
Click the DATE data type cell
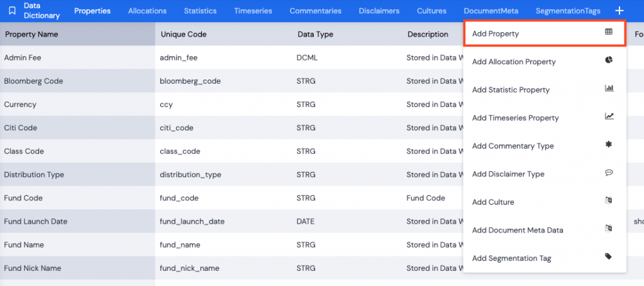(x=306, y=221)
